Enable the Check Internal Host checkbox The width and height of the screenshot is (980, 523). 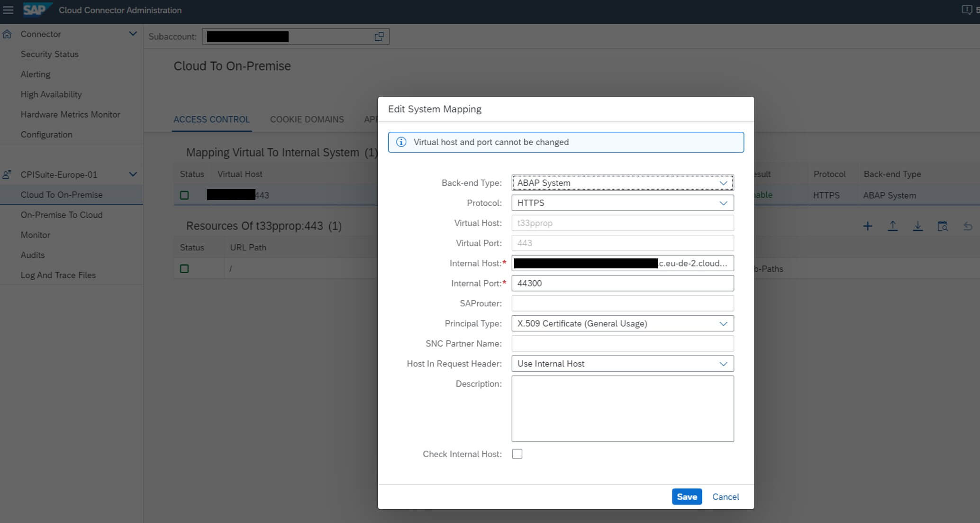coord(517,454)
